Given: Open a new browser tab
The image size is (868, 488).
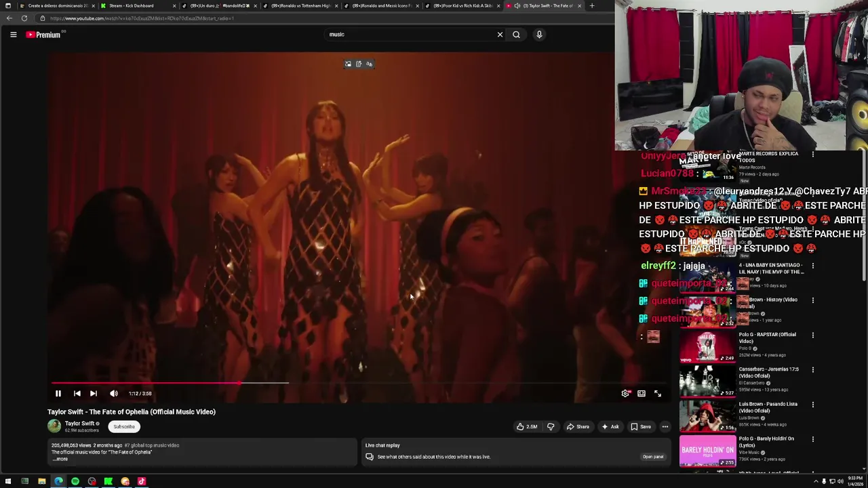Looking at the screenshot, I should 592,5.
